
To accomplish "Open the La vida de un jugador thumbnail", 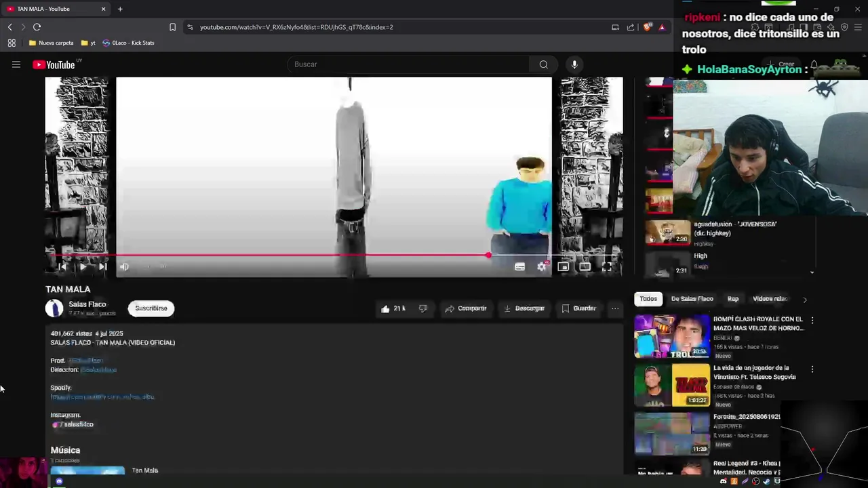I will (x=671, y=385).
